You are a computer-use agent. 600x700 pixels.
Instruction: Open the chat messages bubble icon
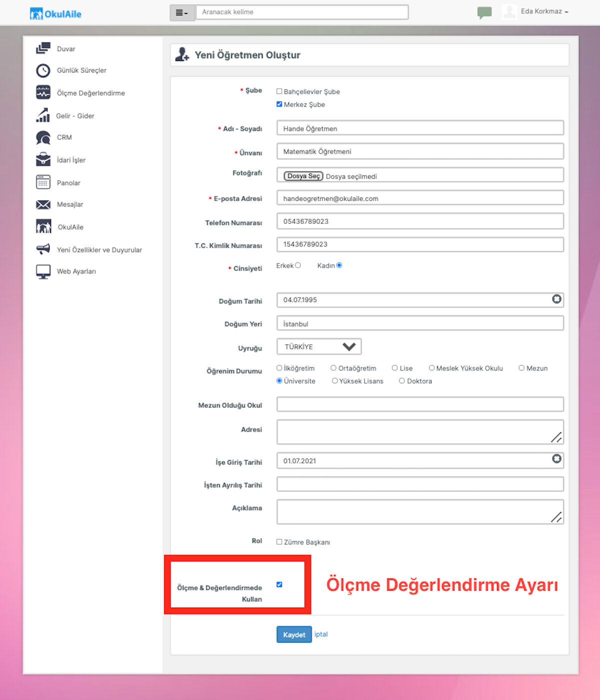click(x=484, y=12)
